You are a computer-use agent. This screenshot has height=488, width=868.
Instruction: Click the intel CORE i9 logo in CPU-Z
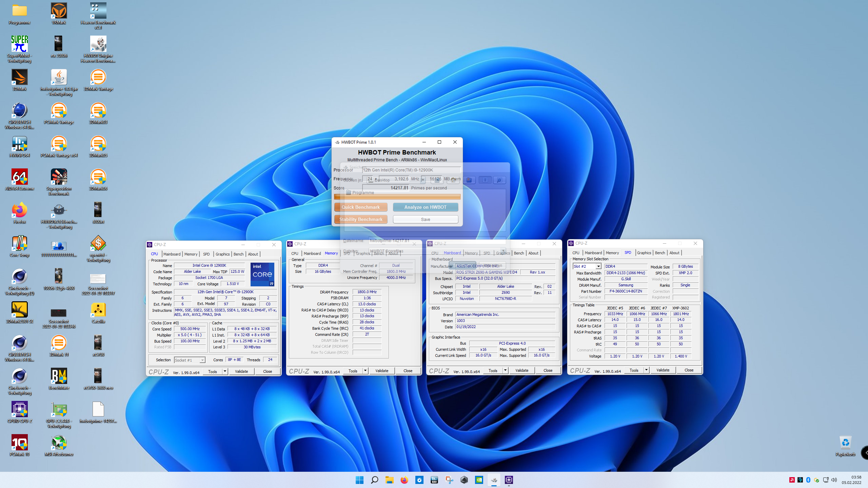point(262,274)
